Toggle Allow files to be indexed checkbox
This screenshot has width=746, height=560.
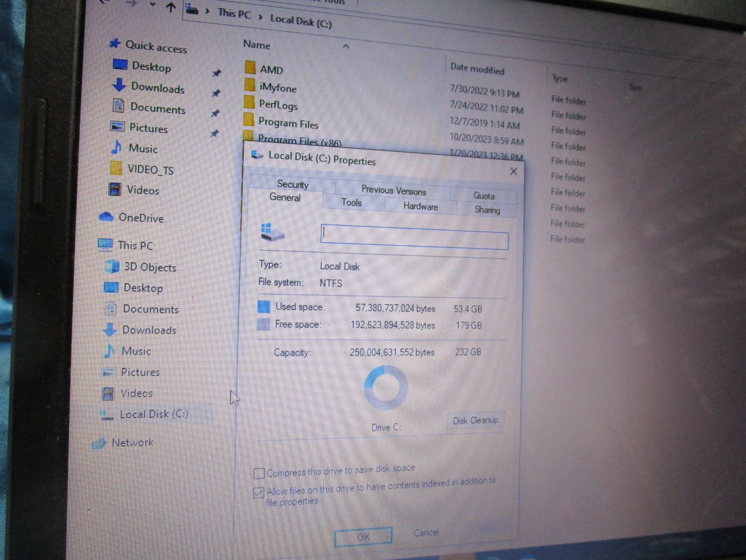point(258,492)
